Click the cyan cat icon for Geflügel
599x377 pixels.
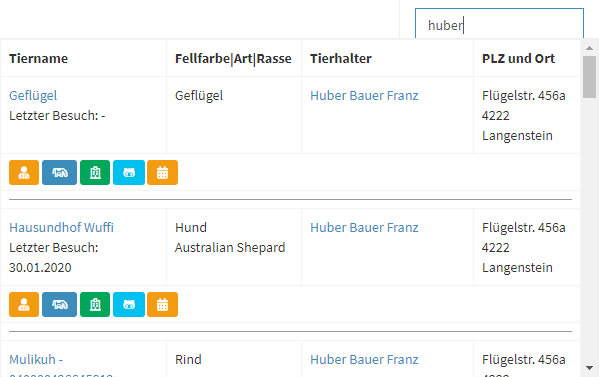pyautogui.click(x=129, y=173)
